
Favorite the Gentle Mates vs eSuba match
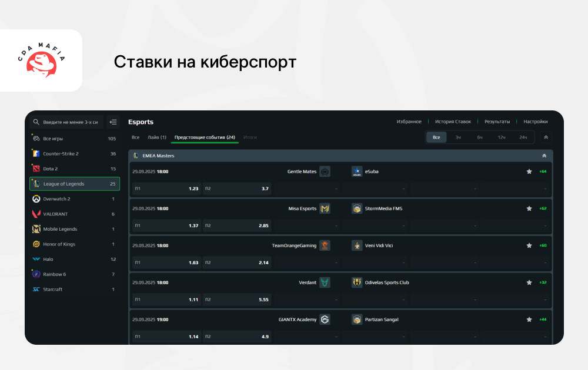529,171
